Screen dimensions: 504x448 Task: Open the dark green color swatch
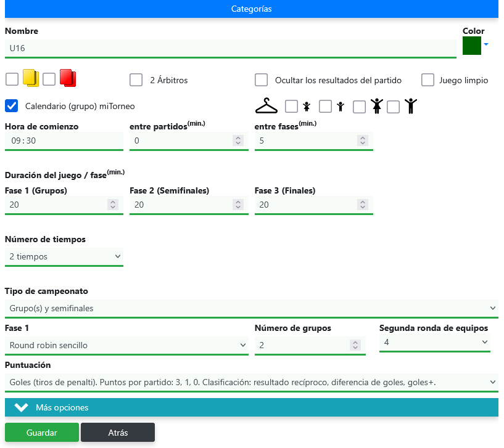pos(472,46)
